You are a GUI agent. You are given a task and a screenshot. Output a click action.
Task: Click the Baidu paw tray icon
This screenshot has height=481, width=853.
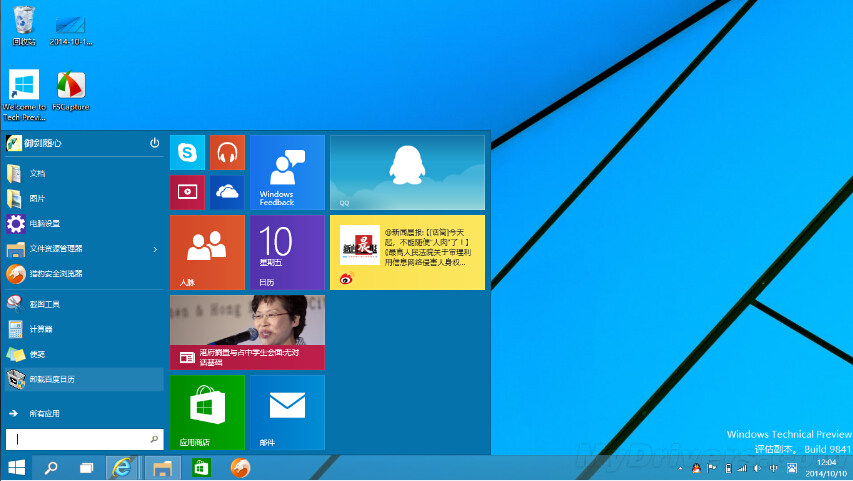792,468
